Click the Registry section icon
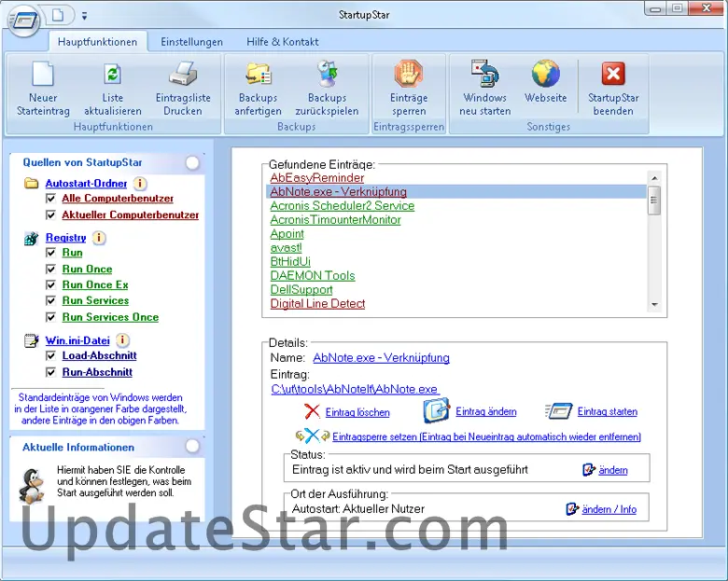Image resolution: width=728 pixels, height=581 pixels. click(x=31, y=239)
